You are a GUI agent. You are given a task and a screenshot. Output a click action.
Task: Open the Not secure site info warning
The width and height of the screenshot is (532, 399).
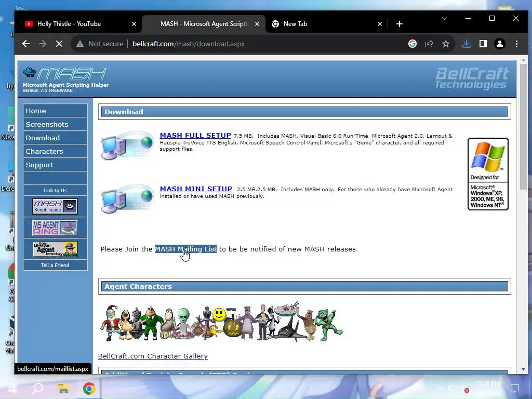tap(100, 44)
